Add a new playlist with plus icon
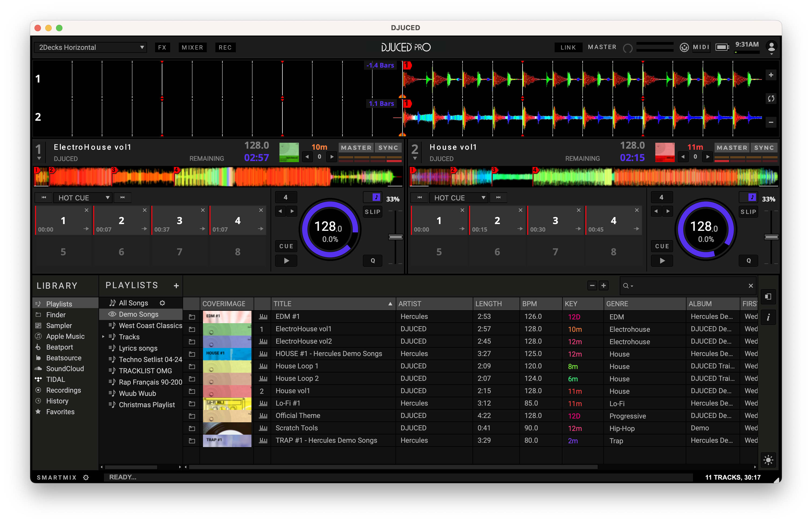 click(176, 286)
